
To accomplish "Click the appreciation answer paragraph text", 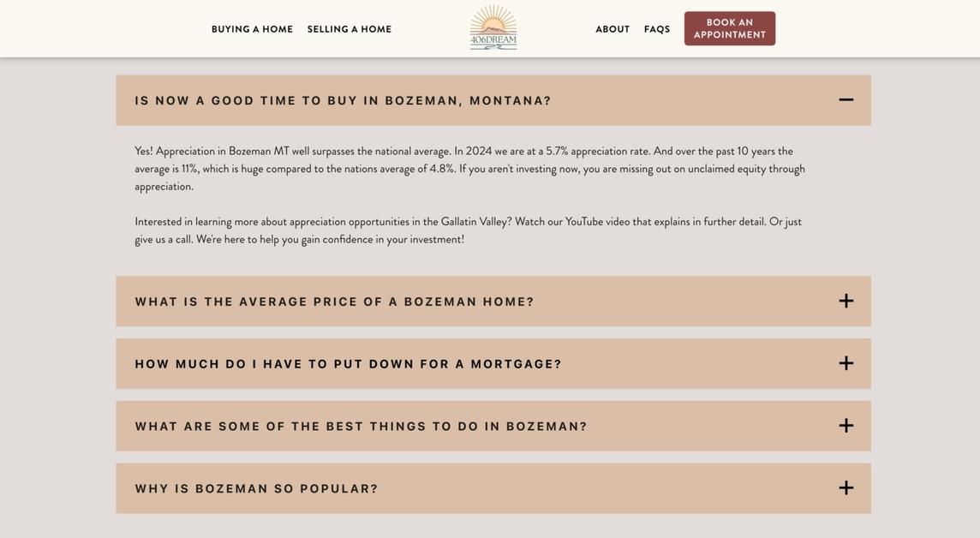I will click(469, 169).
